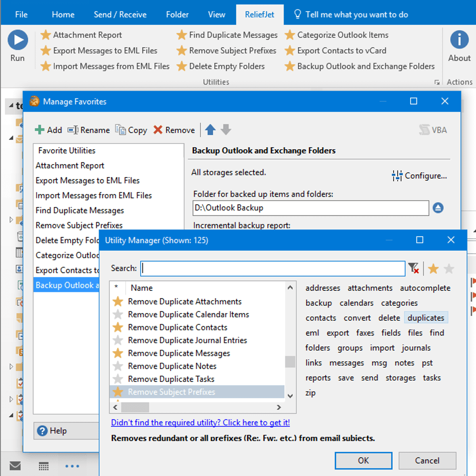Move favorite up with blue arrow
Image resolution: width=476 pixels, height=476 pixels.
[x=210, y=130]
